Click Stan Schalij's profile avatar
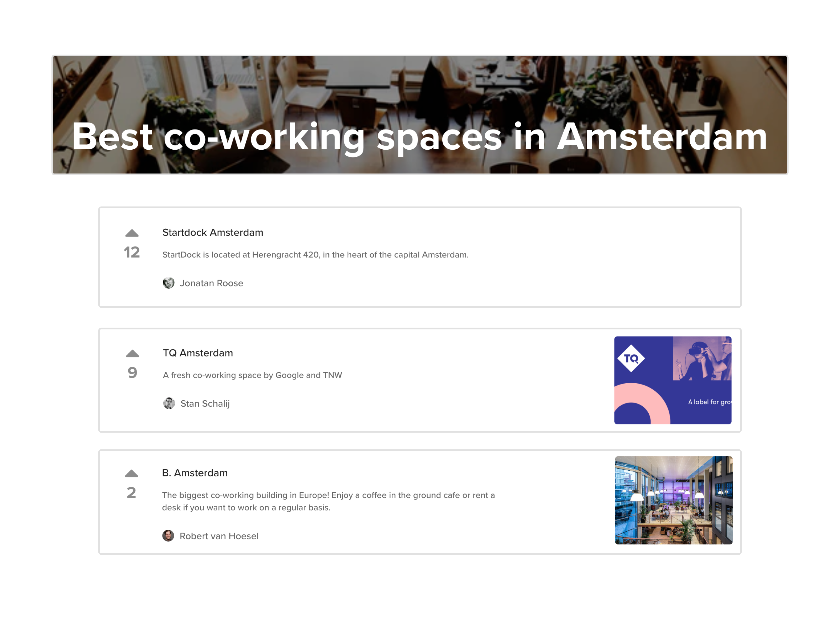Image resolution: width=840 pixels, height=630 pixels. pos(169,403)
